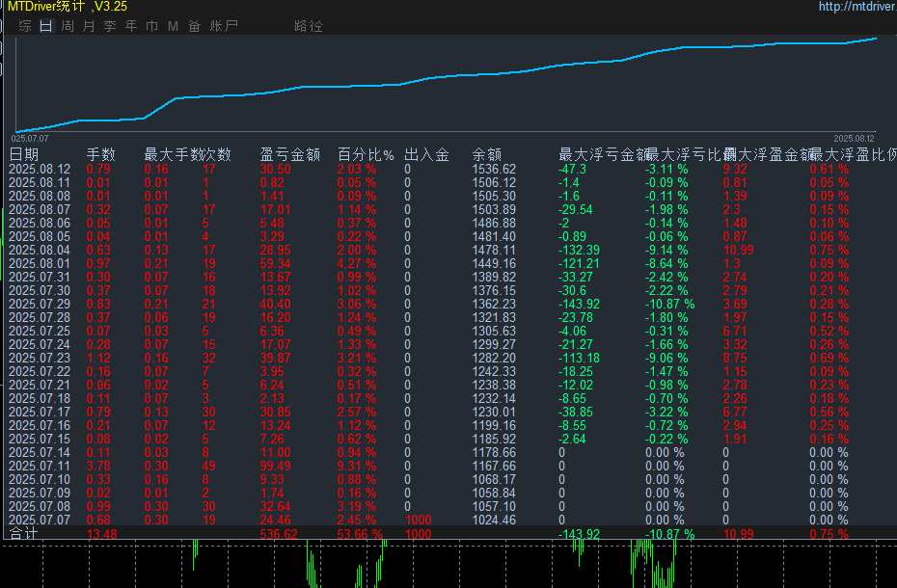Switch to the M tab

[174, 26]
